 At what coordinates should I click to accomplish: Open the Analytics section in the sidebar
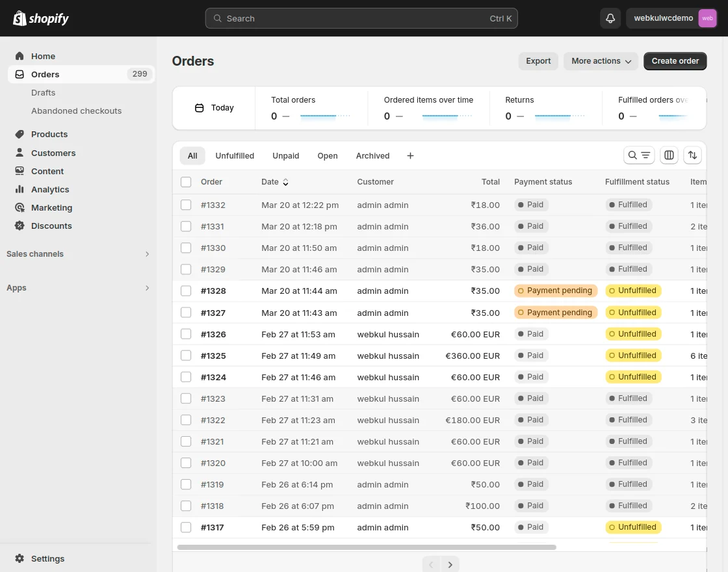coord(50,189)
